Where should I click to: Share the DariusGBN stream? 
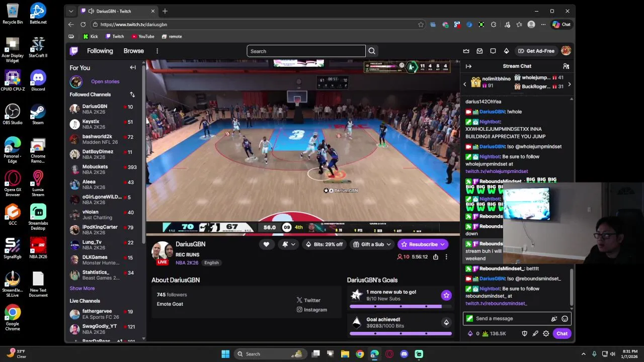pos(436,257)
